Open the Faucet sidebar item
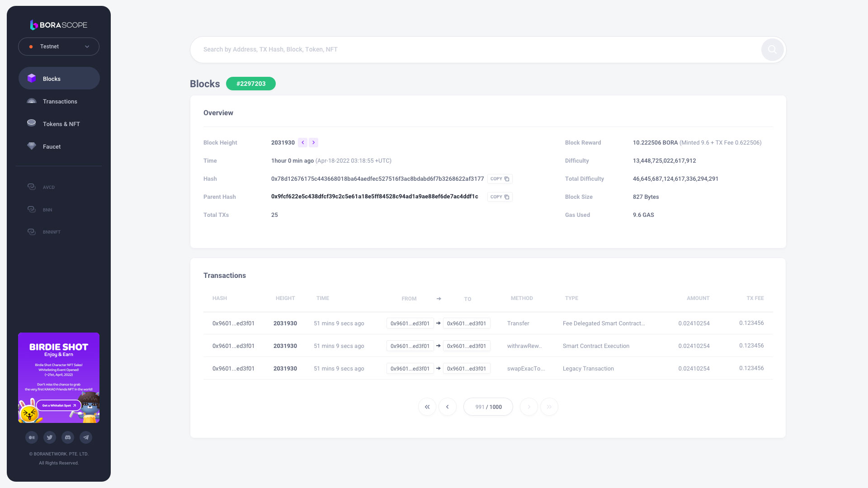 coord(52,147)
